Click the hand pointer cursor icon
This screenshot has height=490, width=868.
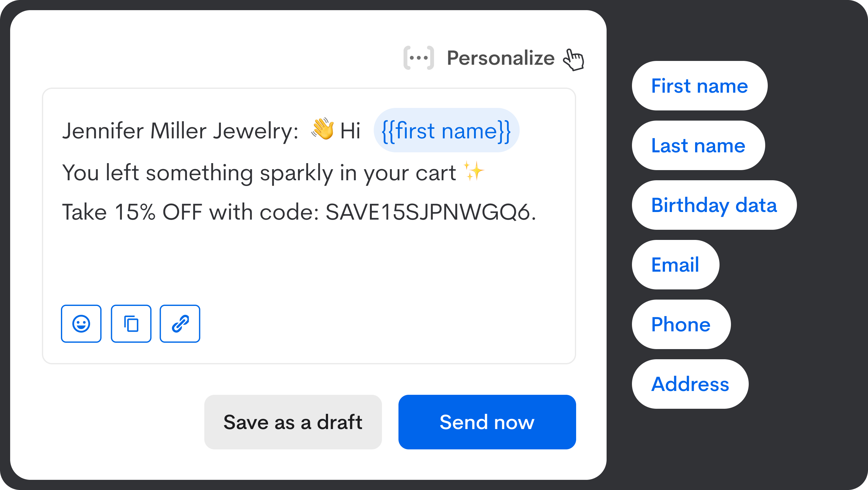pyautogui.click(x=574, y=60)
